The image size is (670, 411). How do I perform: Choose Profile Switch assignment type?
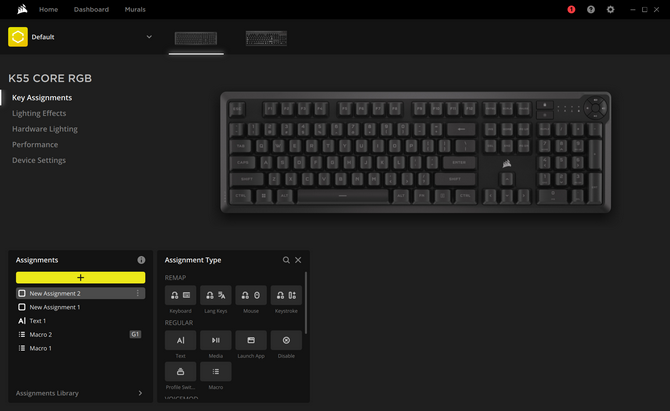(x=180, y=371)
